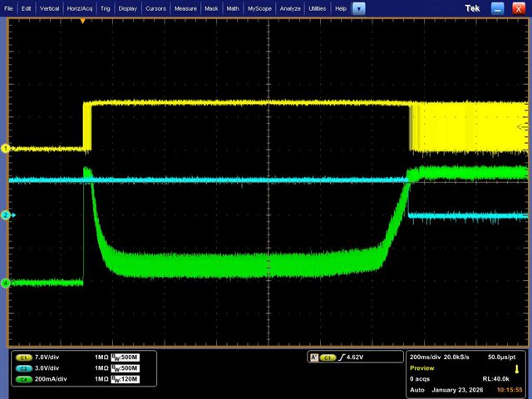
Task: Click the channel 1 ground reference marker
Action: tap(5, 148)
